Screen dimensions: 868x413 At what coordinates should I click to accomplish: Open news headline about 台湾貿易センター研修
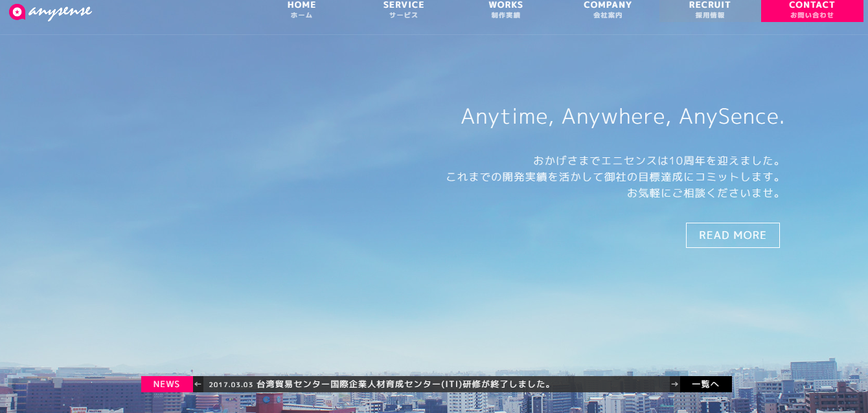(404, 385)
